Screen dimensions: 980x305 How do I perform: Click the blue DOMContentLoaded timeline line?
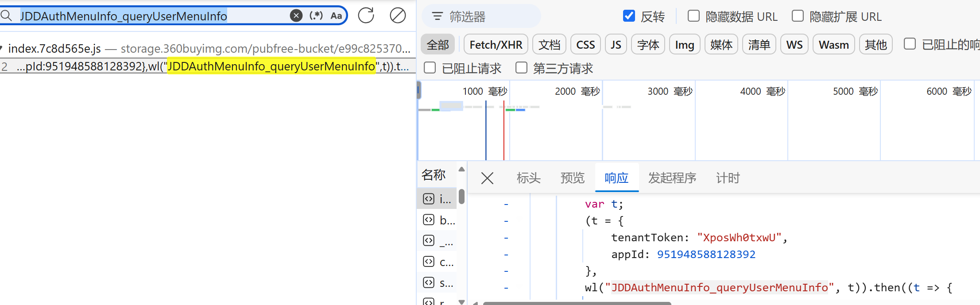click(x=486, y=131)
